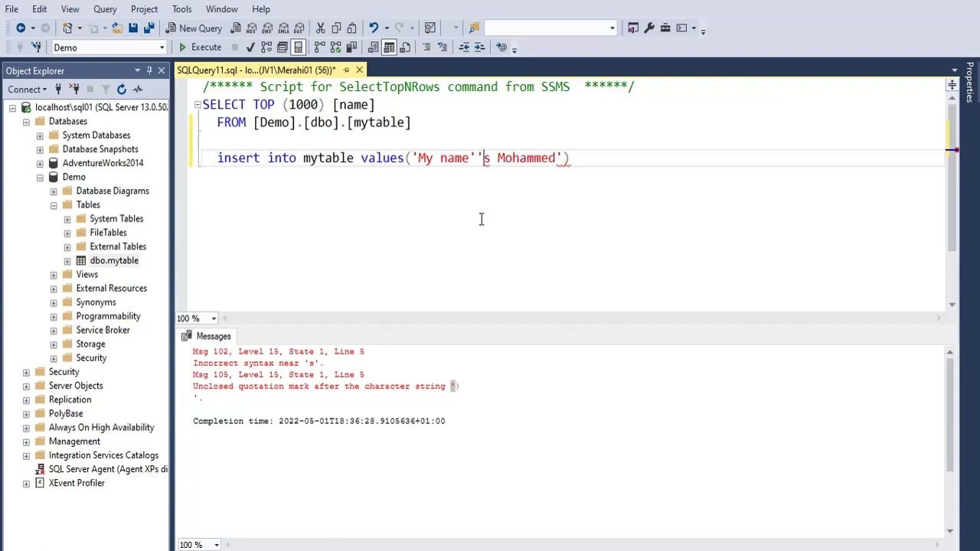Expand the System Databases folder
The image size is (980, 551).
point(40,135)
